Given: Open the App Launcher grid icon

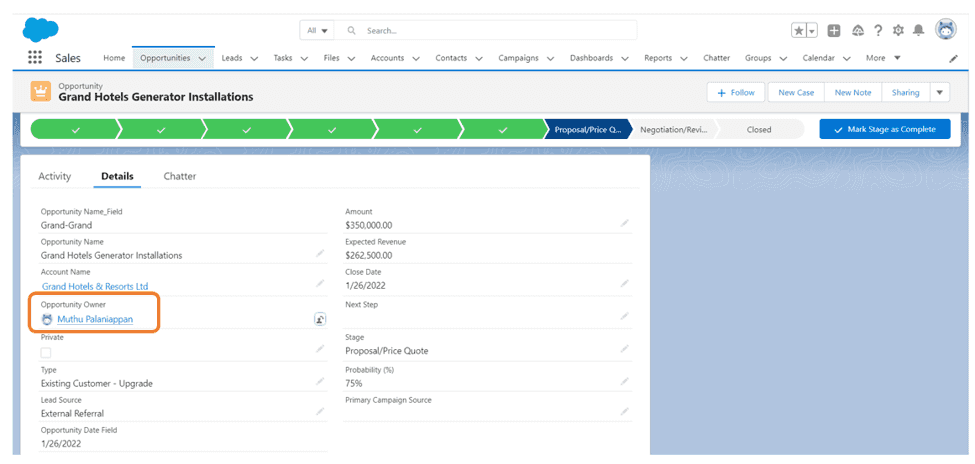Looking at the screenshot, I should coord(35,57).
